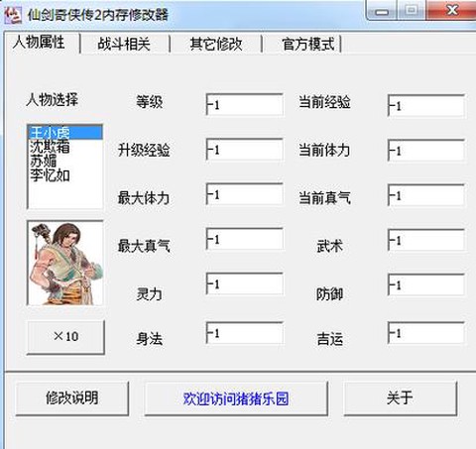476x449 pixels.
Task: Click the 当前体力 input field
Action: 425,151
